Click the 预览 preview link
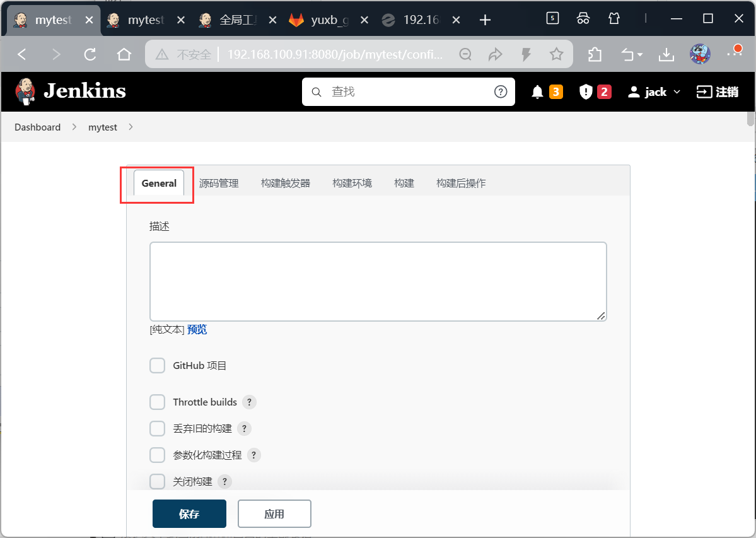Image resolution: width=756 pixels, height=538 pixels. point(197,329)
